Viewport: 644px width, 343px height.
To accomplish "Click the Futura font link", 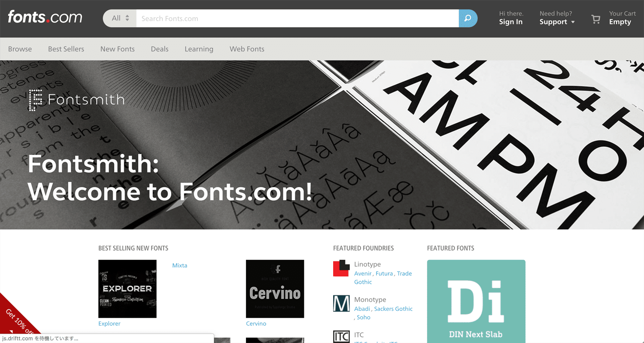I will tap(384, 273).
